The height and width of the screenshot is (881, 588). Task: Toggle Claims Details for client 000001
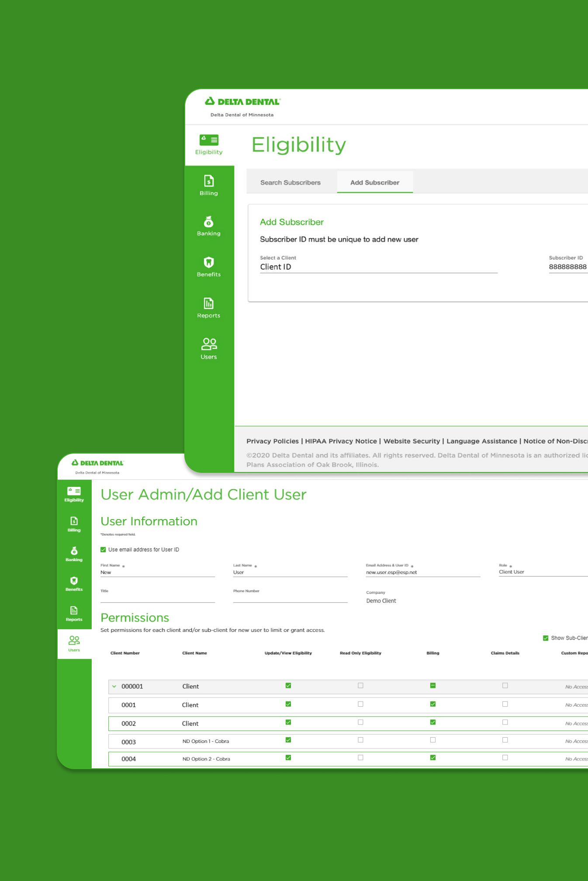tap(505, 686)
